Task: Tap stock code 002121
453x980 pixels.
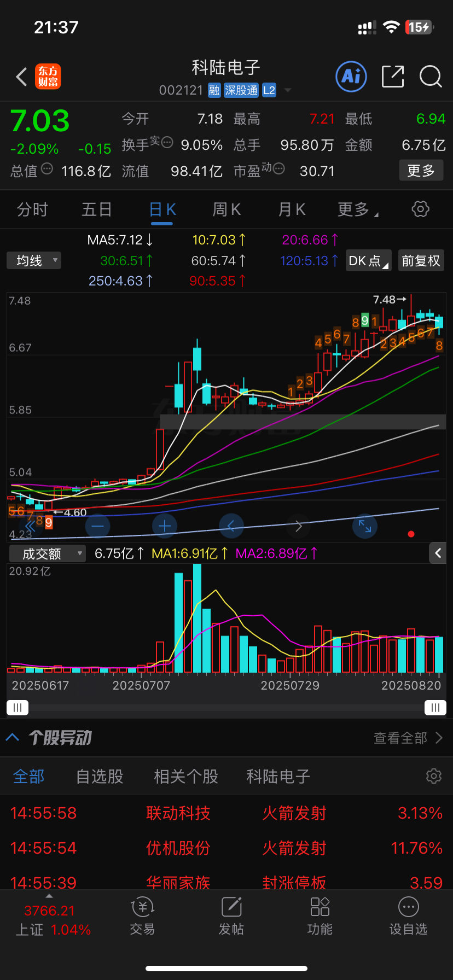Action: point(181,90)
